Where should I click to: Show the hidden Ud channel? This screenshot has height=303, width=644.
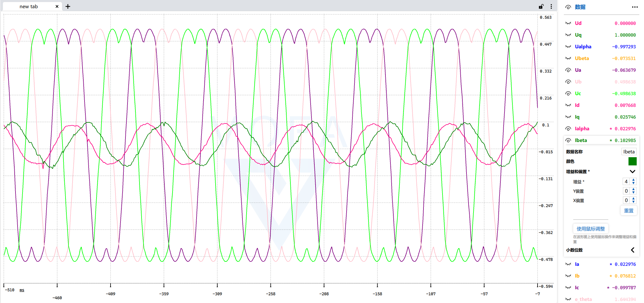pos(568,23)
